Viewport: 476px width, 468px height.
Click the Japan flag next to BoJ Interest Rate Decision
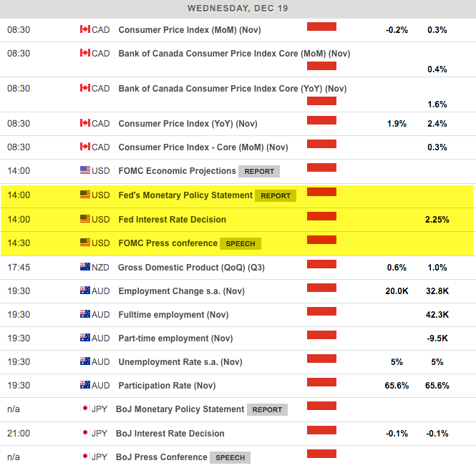click(x=84, y=434)
